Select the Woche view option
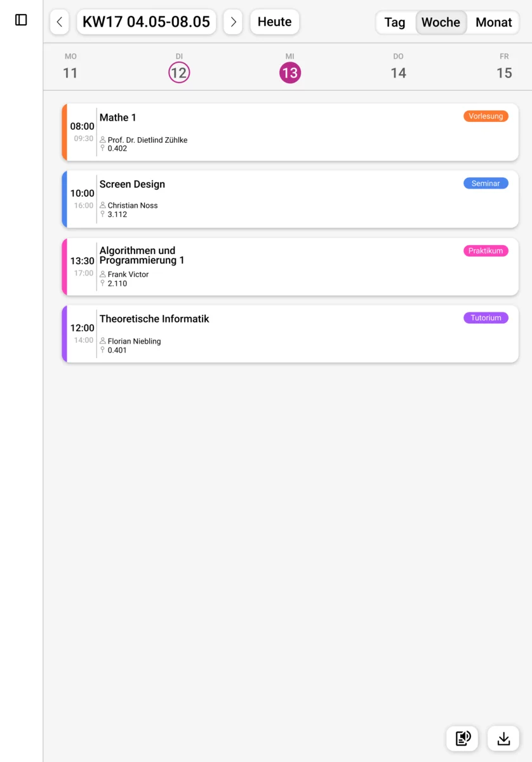This screenshot has width=532, height=762. click(441, 22)
